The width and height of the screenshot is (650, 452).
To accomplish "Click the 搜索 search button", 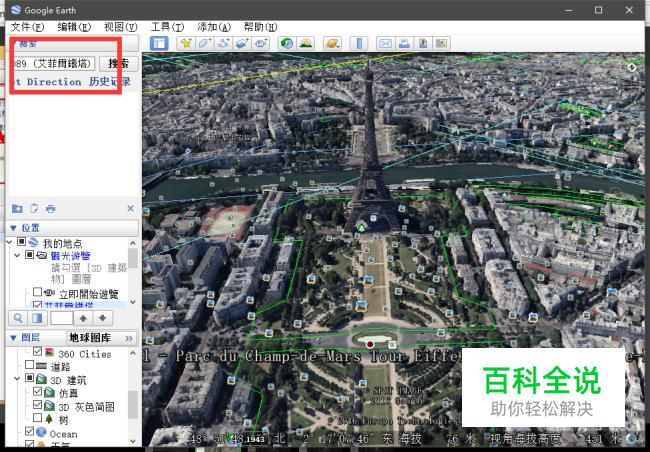I will coord(119,63).
